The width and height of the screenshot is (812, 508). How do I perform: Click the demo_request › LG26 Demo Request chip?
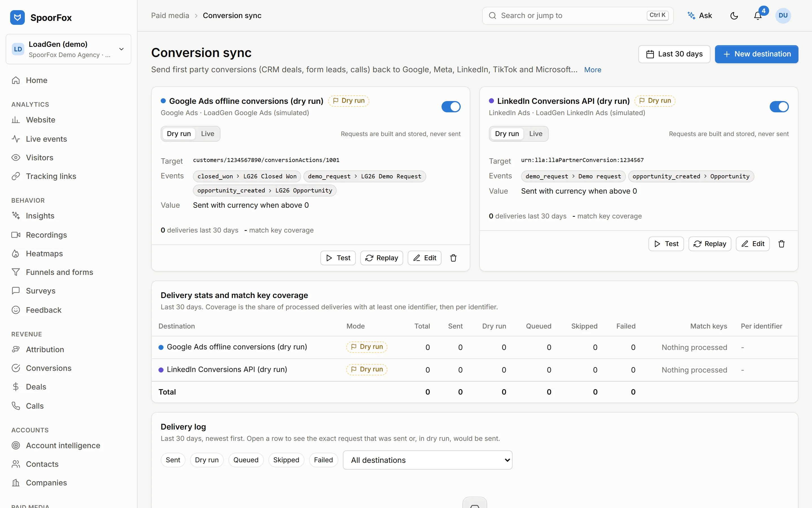click(x=365, y=176)
